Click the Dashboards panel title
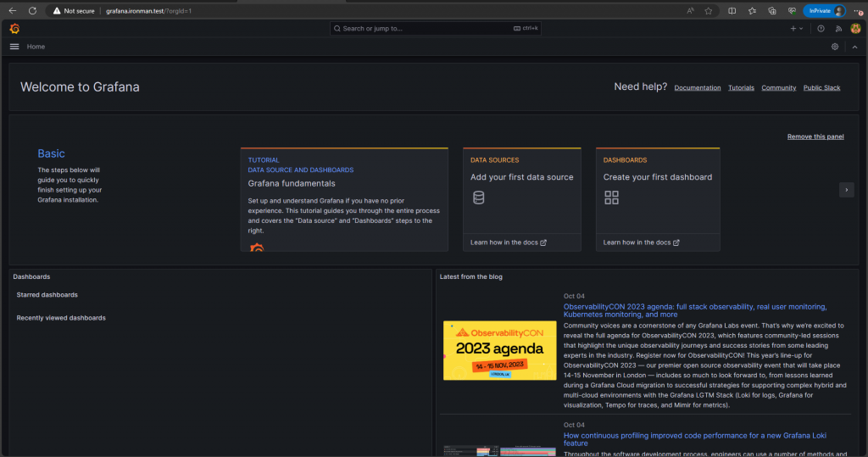The image size is (868, 457). coord(31,276)
